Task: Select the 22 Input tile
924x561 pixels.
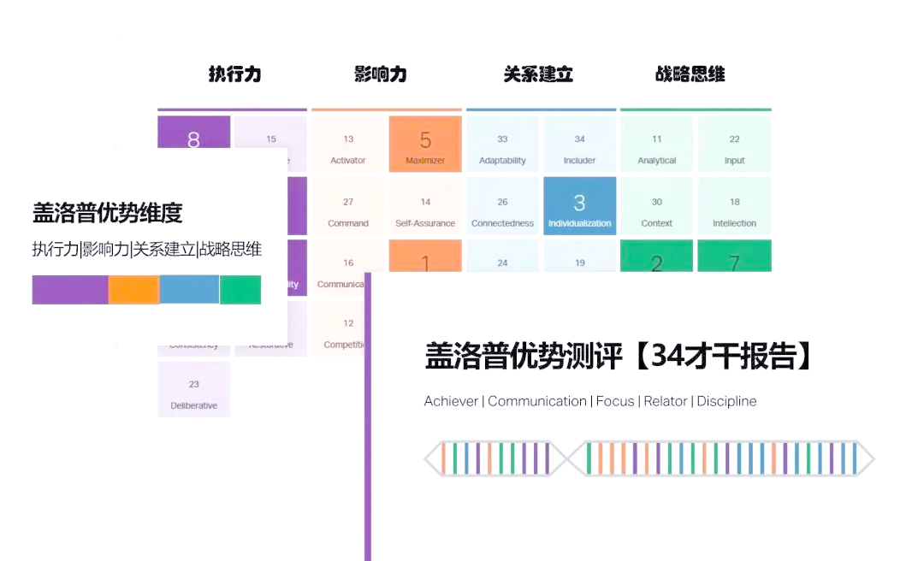Action: pyautogui.click(x=734, y=144)
